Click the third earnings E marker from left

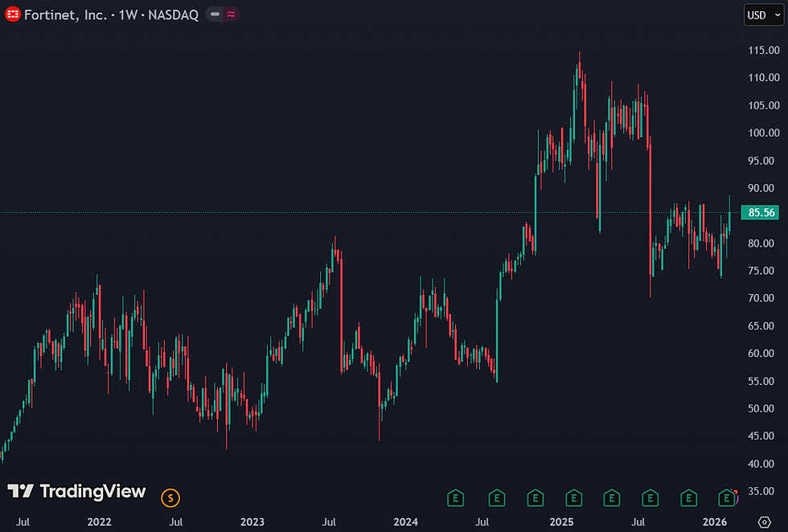tap(536, 497)
